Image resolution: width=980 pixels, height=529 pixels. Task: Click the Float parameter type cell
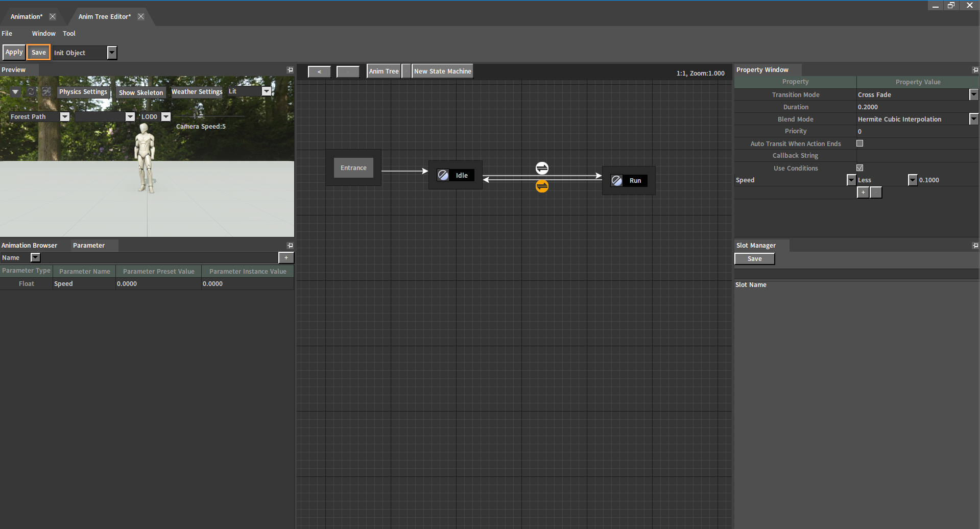point(27,284)
